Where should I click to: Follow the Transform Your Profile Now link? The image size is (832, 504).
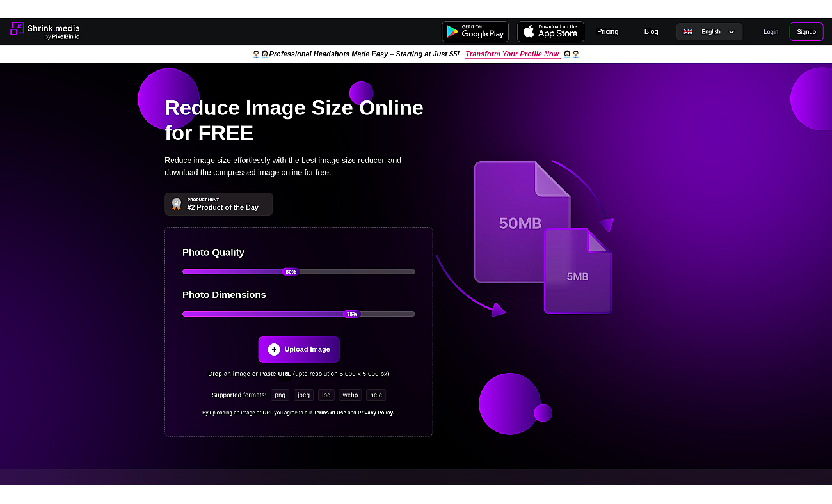point(512,54)
